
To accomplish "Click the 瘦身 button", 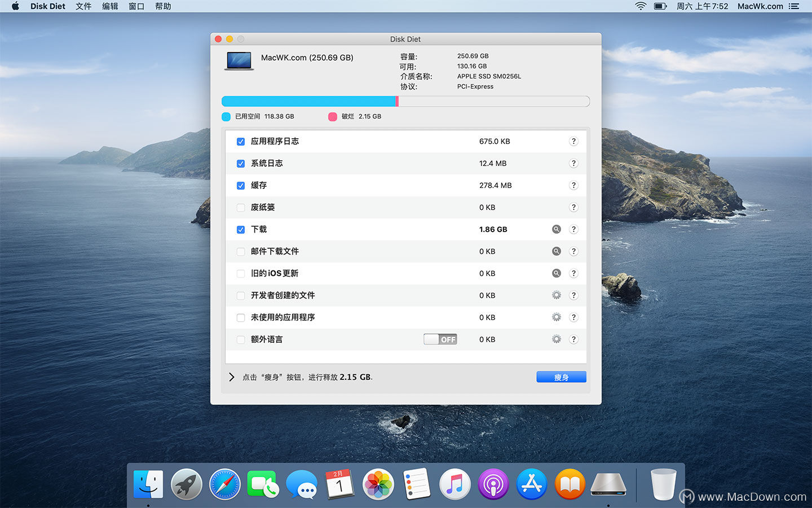I will pos(561,377).
